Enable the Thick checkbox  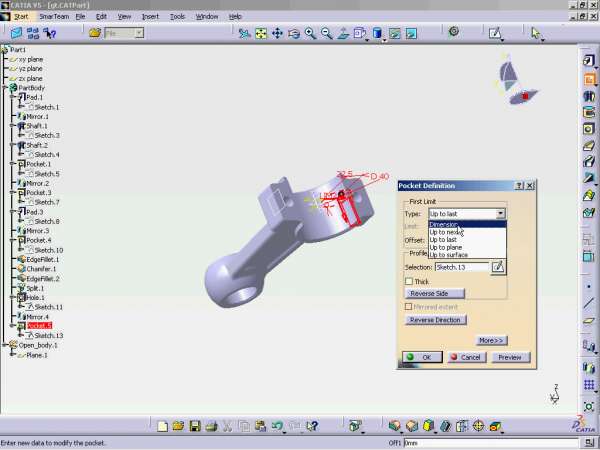[x=409, y=281]
